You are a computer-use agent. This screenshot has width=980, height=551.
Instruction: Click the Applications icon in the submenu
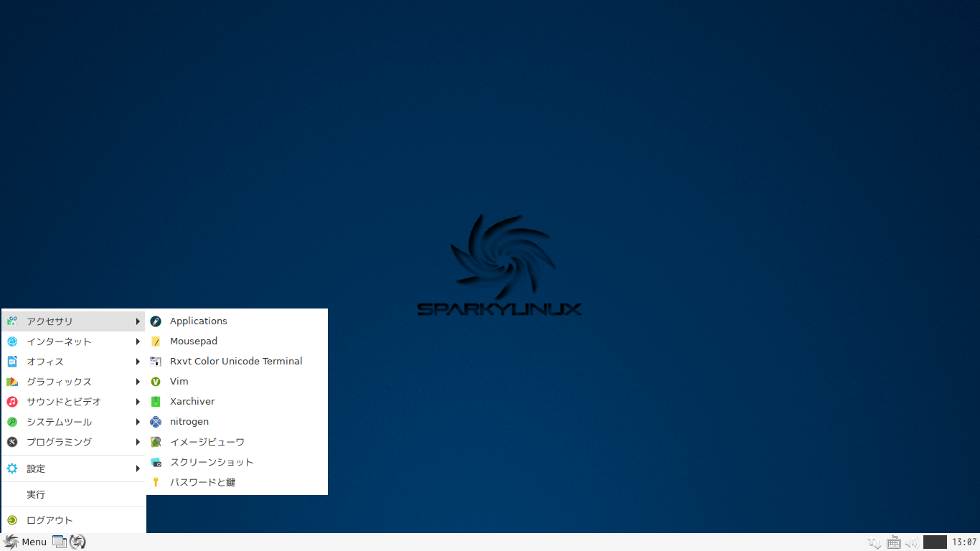tap(156, 321)
